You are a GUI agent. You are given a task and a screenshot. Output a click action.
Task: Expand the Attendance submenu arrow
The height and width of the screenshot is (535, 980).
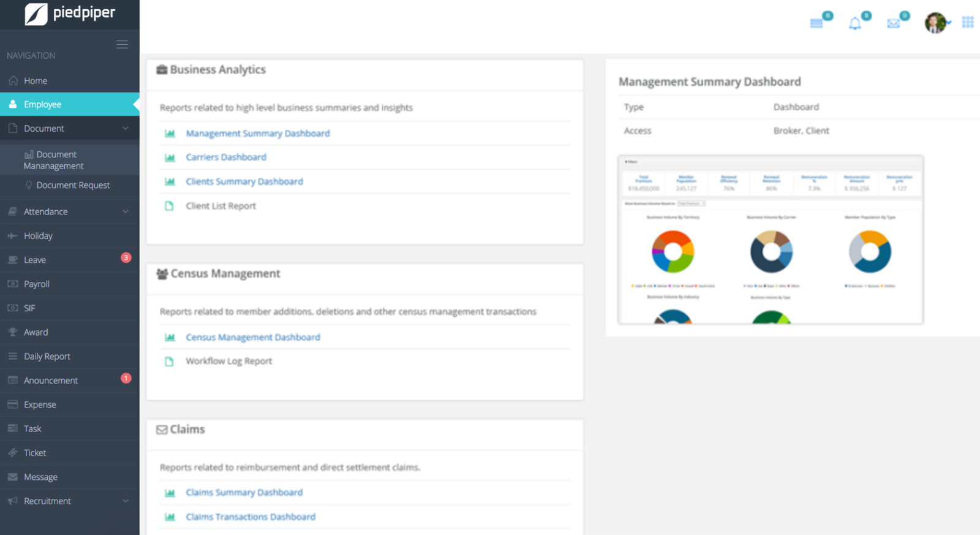coord(126,211)
